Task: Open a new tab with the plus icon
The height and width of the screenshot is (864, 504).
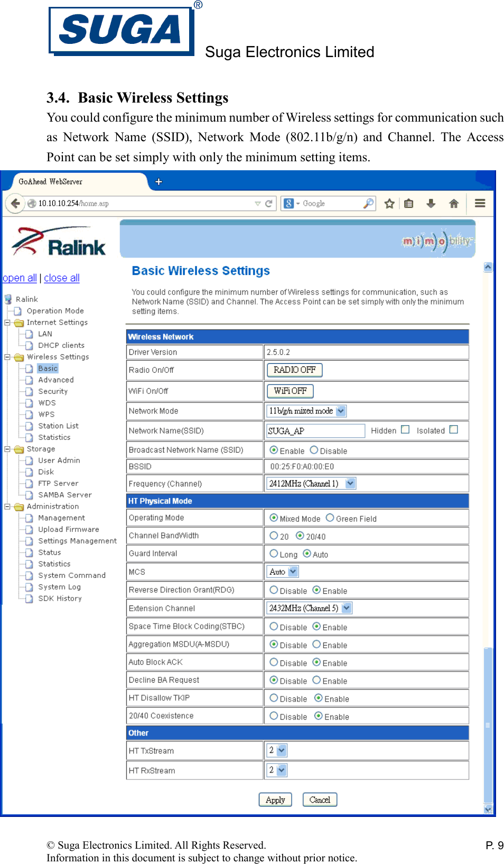Action: [x=158, y=182]
